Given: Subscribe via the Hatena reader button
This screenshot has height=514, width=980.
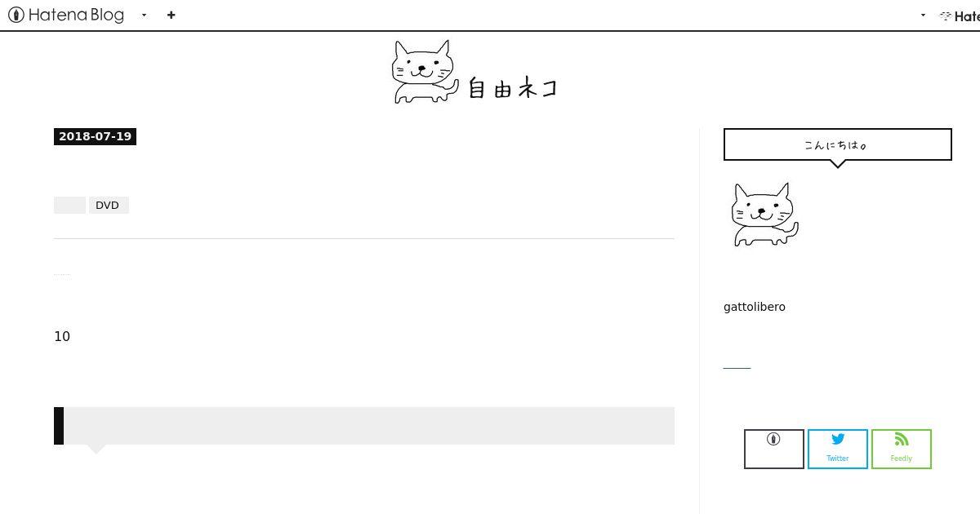Looking at the screenshot, I should [x=774, y=449].
